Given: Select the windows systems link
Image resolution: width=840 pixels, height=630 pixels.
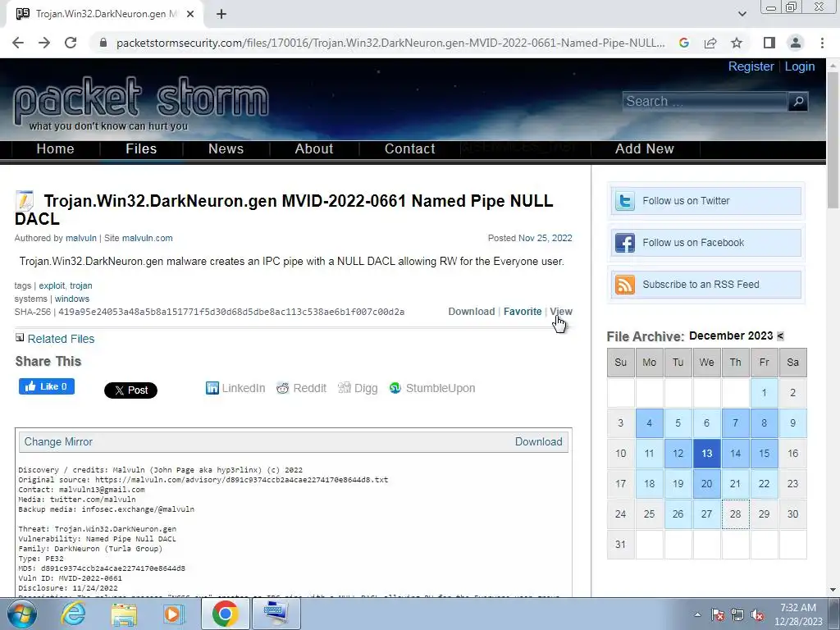Looking at the screenshot, I should tap(72, 299).
